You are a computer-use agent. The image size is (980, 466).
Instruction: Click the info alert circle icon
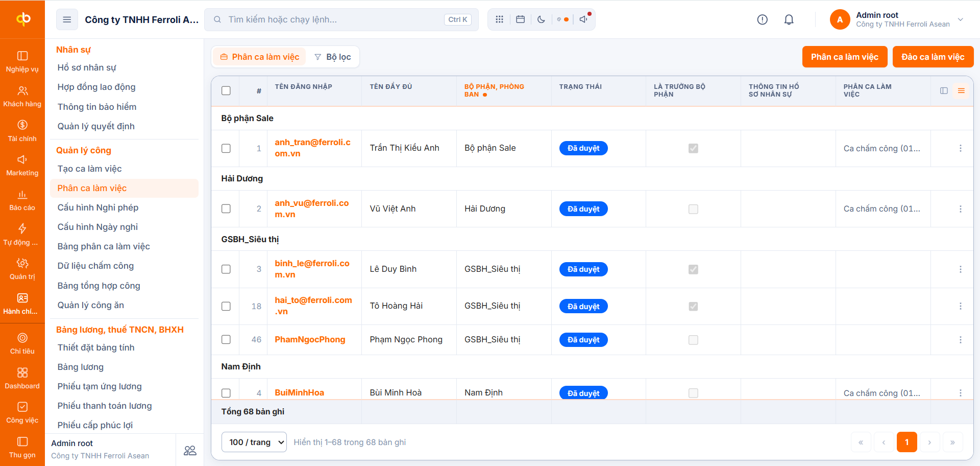click(762, 19)
